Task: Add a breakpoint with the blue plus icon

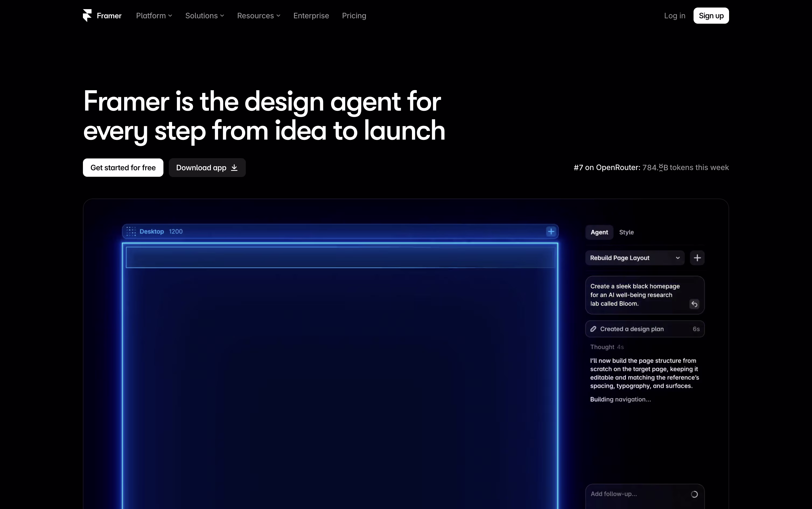Action: 551,232
